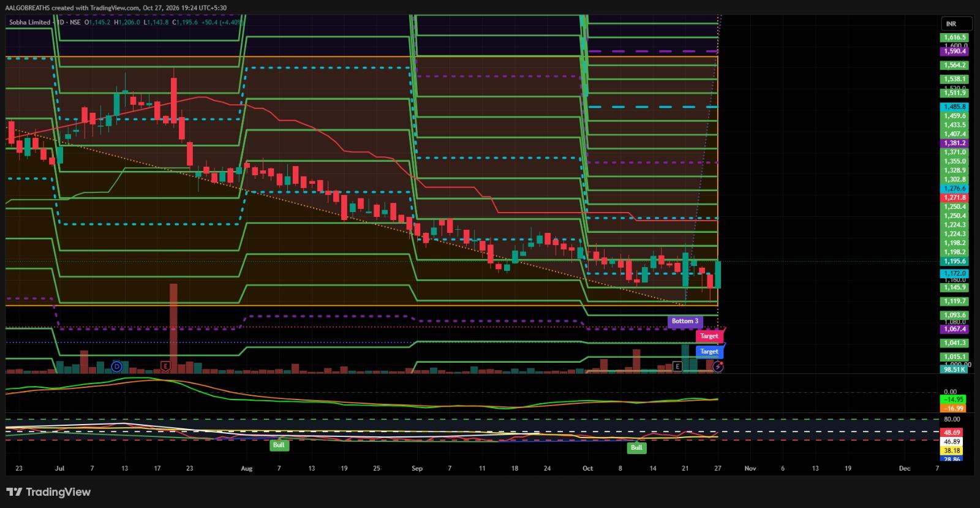Click the Jul label on time axis
This screenshot has height=508, width=980.
[x=59, y=469]
